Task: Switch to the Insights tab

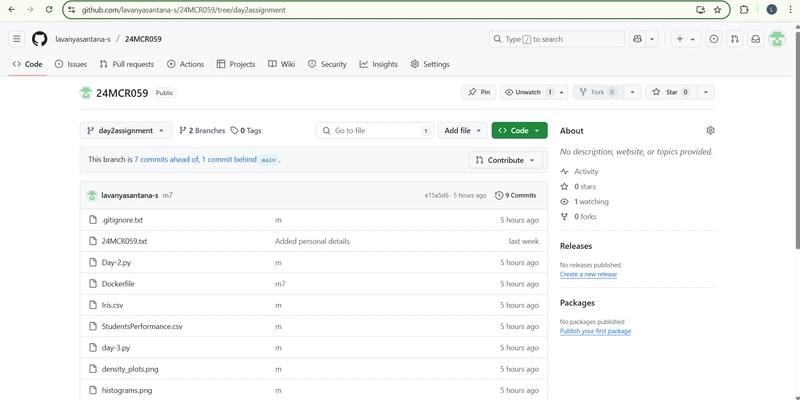Action: tap(379, 64)
